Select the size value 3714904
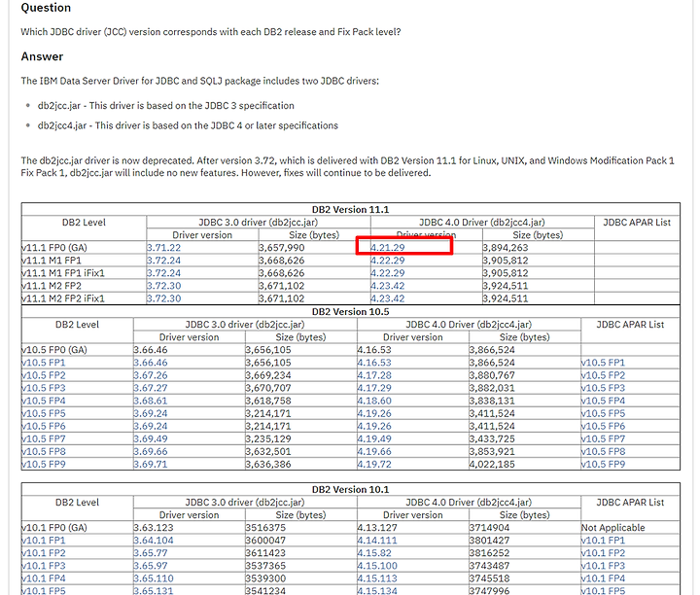Viewport: 700px width, 595px height. [x=489, y=528]
